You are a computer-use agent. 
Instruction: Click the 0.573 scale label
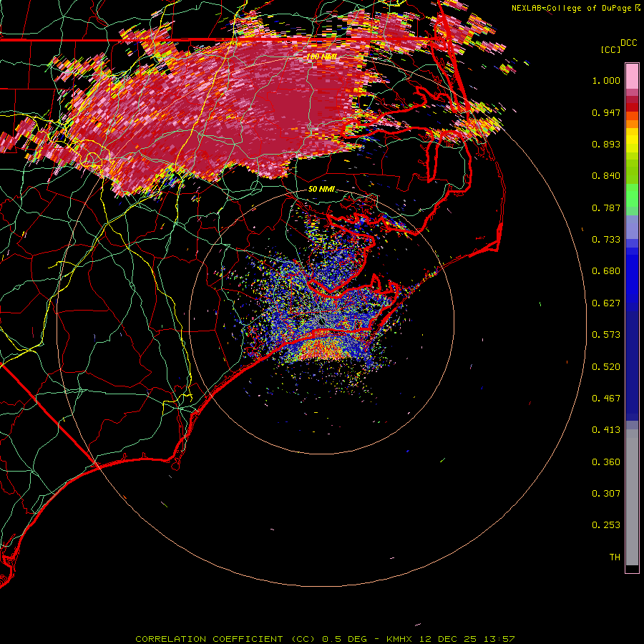tap(606, 335)
